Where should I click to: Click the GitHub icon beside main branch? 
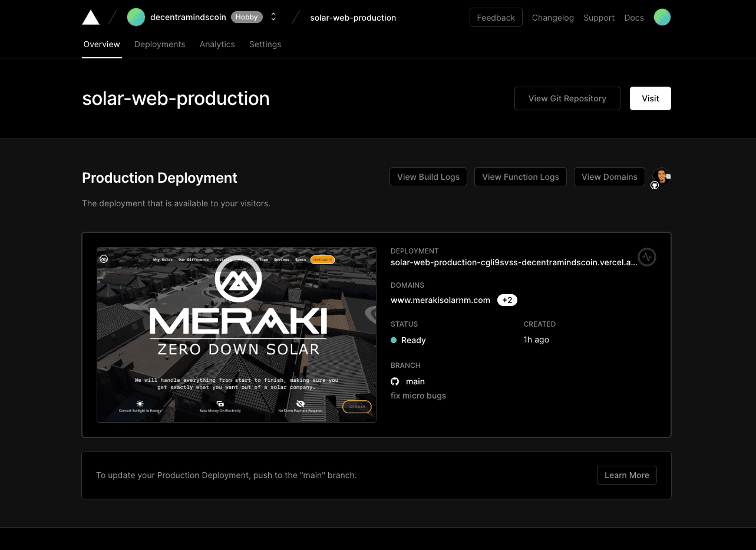(395, 381)
